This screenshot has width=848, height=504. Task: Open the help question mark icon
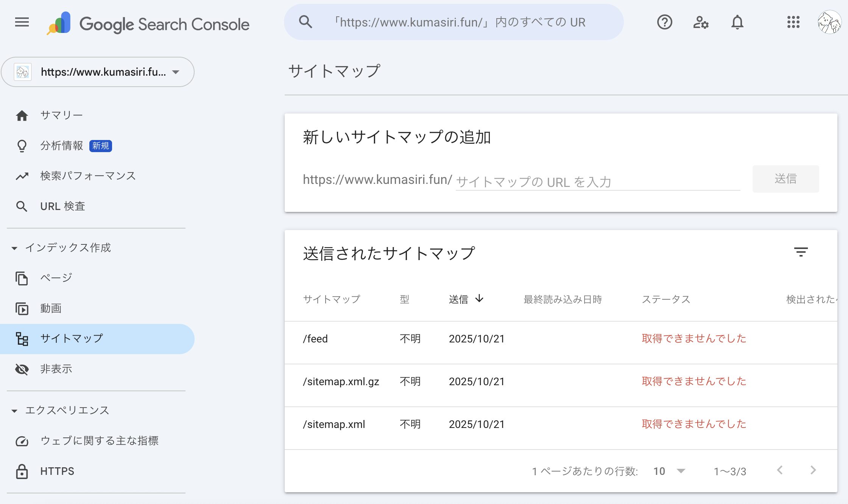[x=664, y=22]
